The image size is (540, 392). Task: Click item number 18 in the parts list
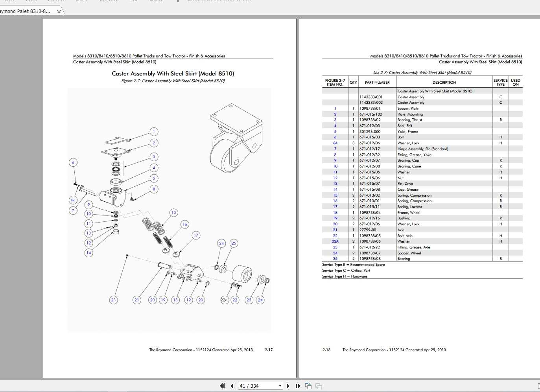pos(335,213)
